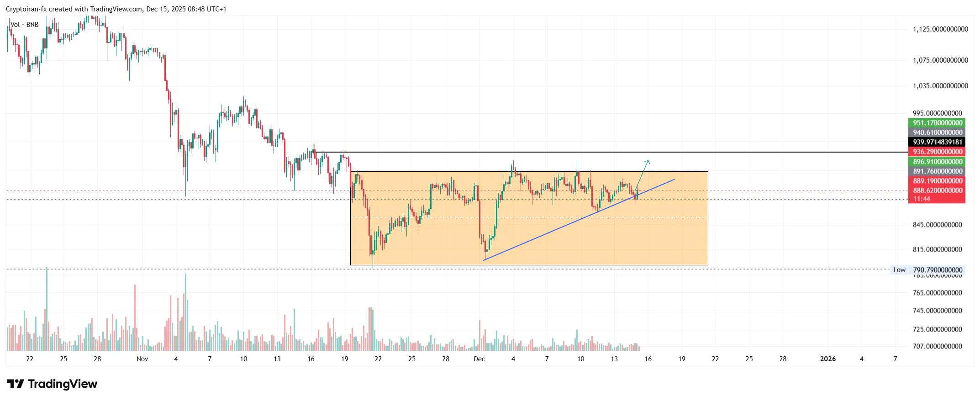Screen dimensions: 980x401
Task: Open the Cryptoiran-fx TradingView.com header text
Action: pos(116,9)
